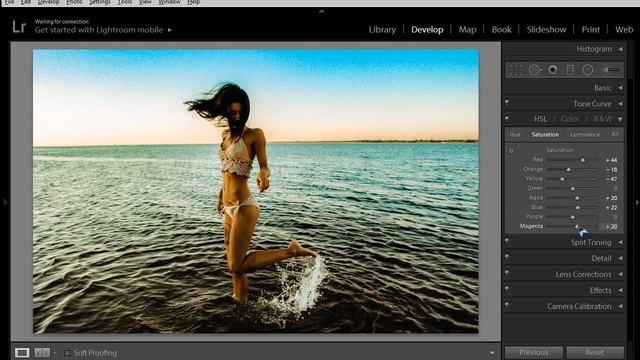Toggle the Effects panel switch
The height and width of the screenshot is (360, 640).
(507, 289)
